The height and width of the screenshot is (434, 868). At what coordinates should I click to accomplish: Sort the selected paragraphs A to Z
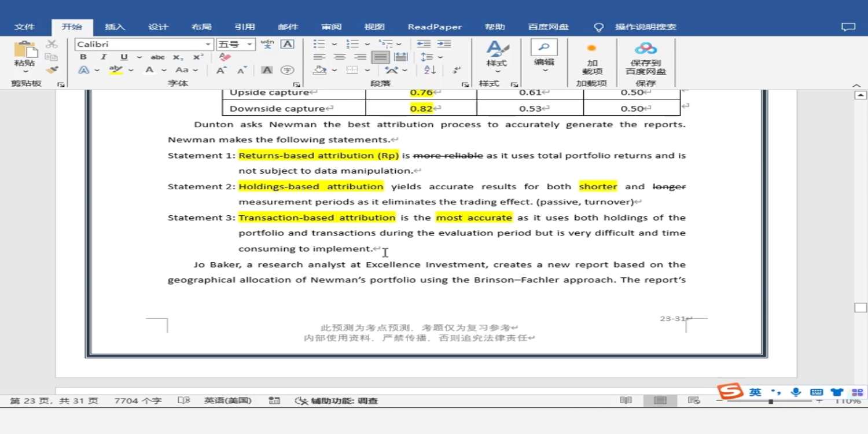tap(430, 70)
